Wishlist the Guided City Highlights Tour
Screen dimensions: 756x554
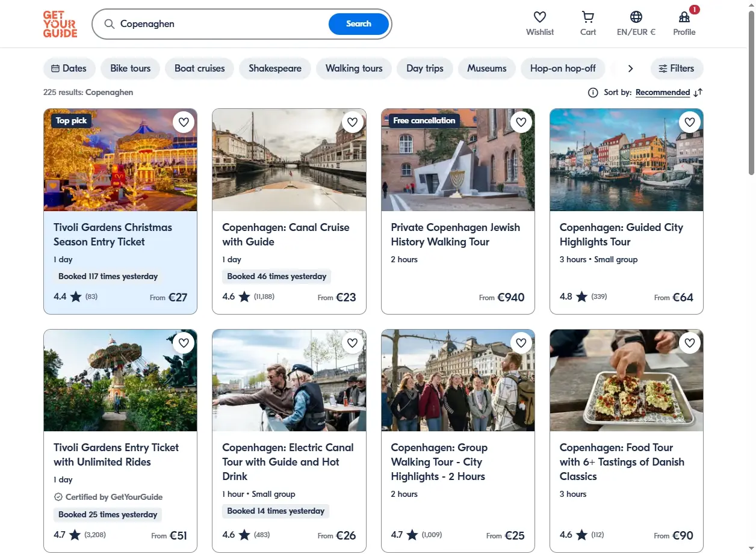pos(690,122)
